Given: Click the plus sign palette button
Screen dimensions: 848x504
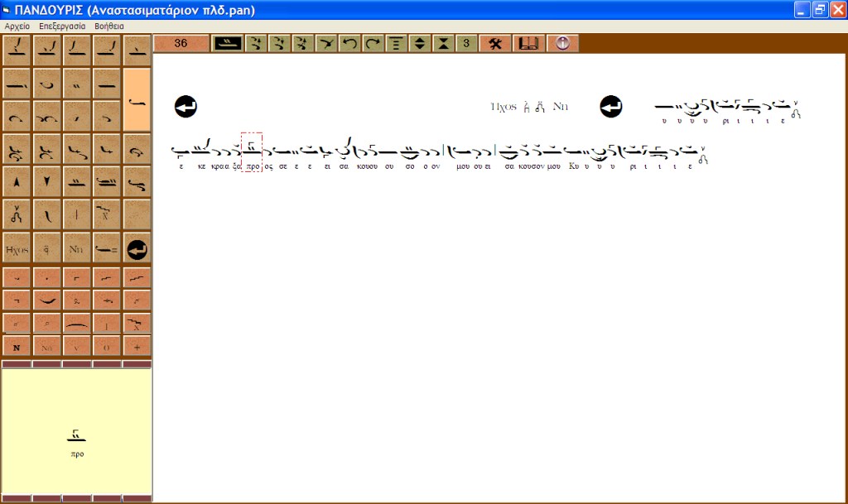Looking at the screenshot, I should tap(137, 346).
